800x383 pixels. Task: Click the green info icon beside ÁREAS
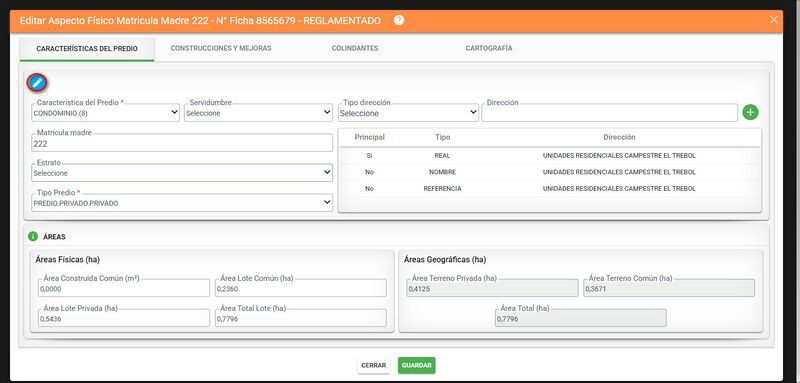33,237
